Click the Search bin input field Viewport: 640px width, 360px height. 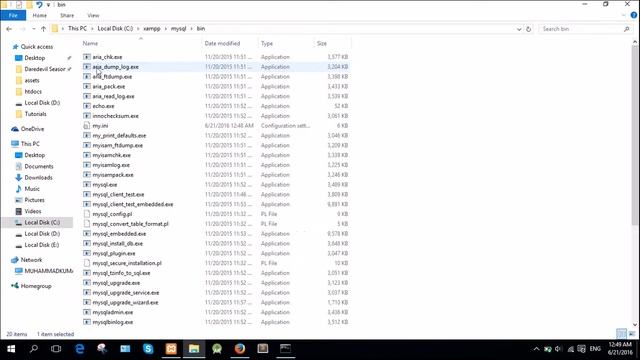click(581, 29)
